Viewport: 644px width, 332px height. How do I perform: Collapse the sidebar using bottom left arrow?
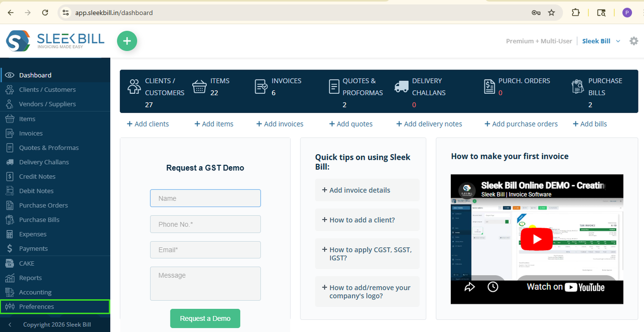point(10,324)
